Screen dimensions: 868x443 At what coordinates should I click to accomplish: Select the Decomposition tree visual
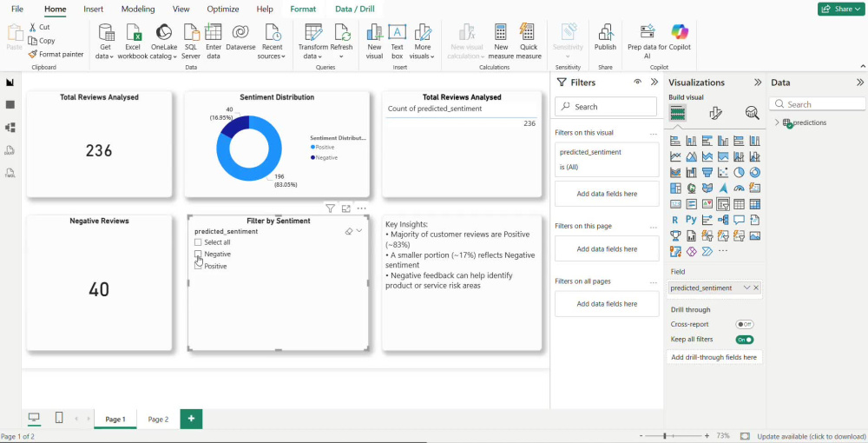pyautogui.click(x=723, y=220)
